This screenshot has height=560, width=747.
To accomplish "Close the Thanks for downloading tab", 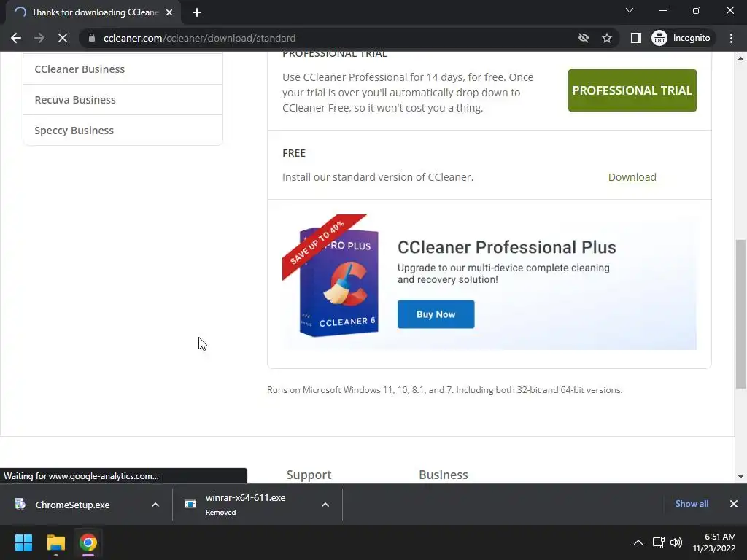I will coord(169,12).
